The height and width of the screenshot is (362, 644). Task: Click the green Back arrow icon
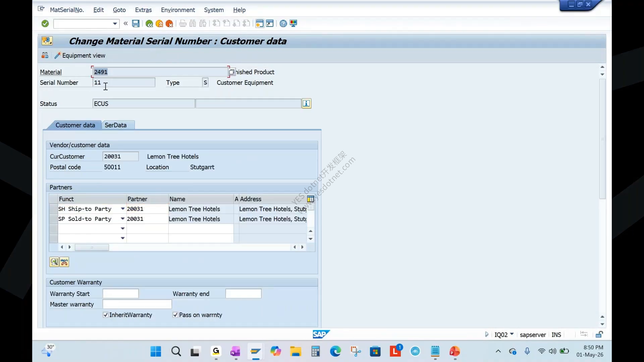pyautogui.click(x=149, y=23)
